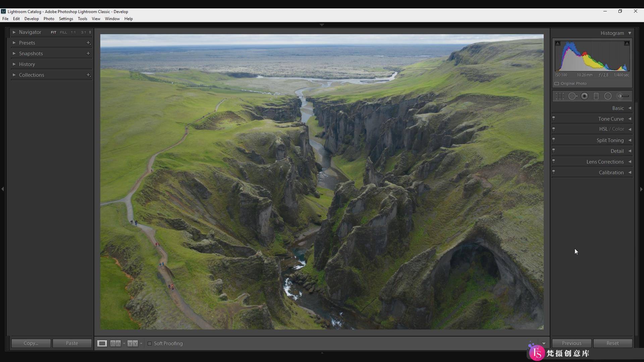Switch to Loupe view mode
Image resolution: width=644 pixels, height=362 pixels.
coord(102,343)
